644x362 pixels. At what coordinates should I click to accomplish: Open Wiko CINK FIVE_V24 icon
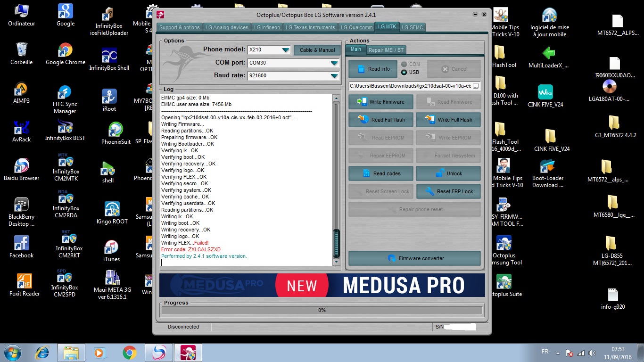[545, 96]
